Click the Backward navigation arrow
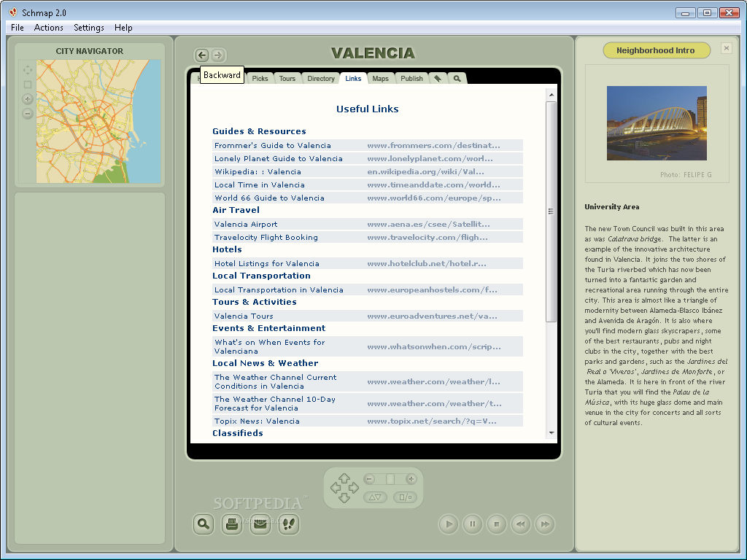Image resolution: width=747 pixels, height=560 pixels. click(202, 55)
